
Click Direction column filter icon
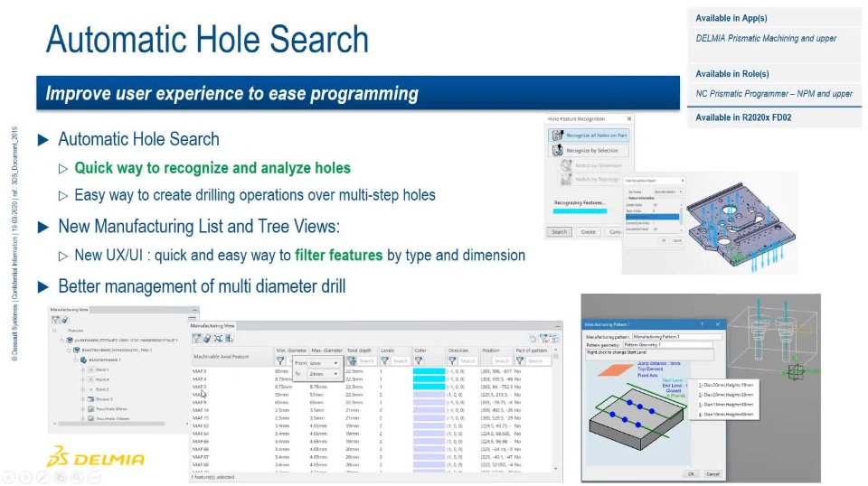click(452, 360)
